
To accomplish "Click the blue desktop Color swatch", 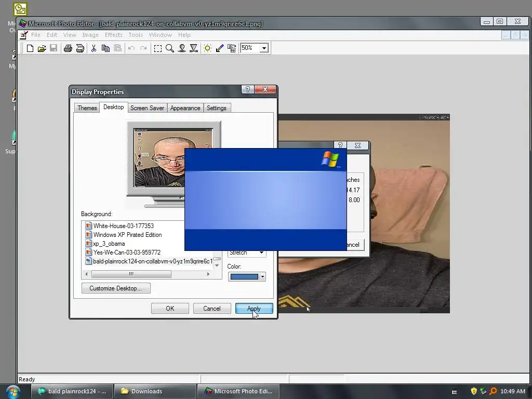I will point(244,277).
